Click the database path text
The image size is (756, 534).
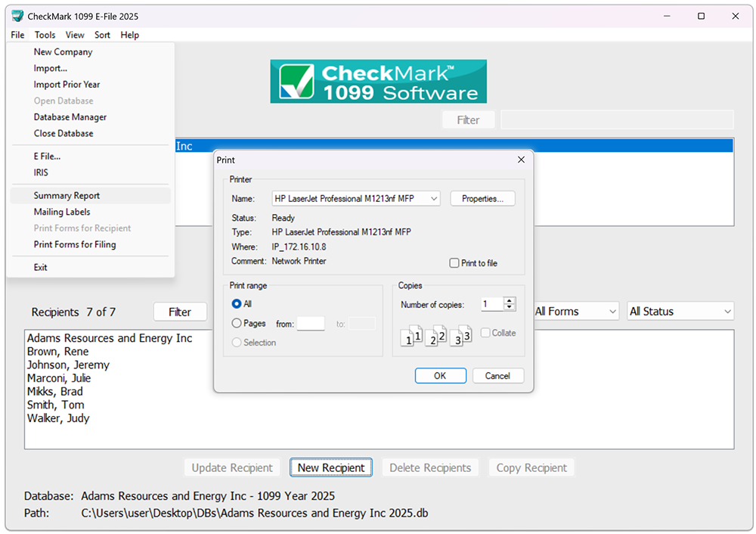pyautogui.click(x=255, y=513)
